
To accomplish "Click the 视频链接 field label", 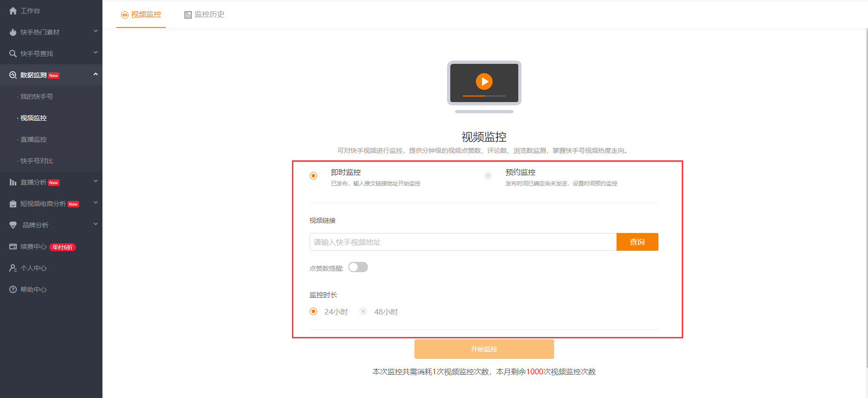I will [x=323, y=220].
